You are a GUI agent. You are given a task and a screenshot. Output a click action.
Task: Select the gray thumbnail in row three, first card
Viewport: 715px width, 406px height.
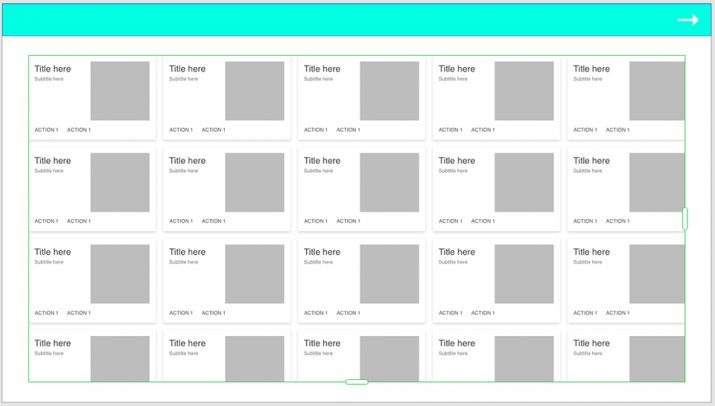[x=120, y=274]
